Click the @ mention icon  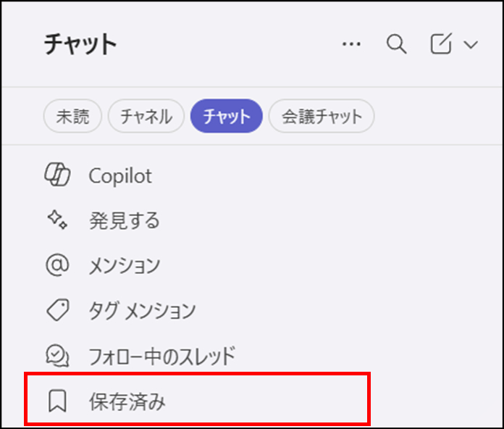coord(56,265)
